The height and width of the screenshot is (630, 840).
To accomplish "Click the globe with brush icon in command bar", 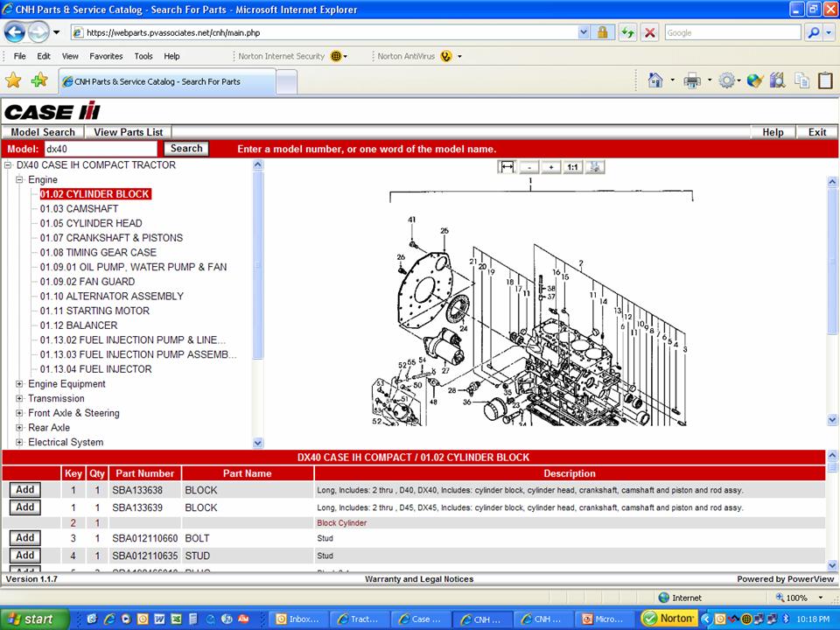I will coord(755,80).
